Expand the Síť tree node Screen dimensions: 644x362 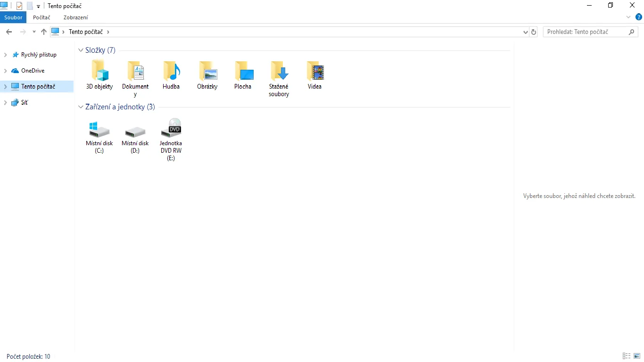pos(5,102)
